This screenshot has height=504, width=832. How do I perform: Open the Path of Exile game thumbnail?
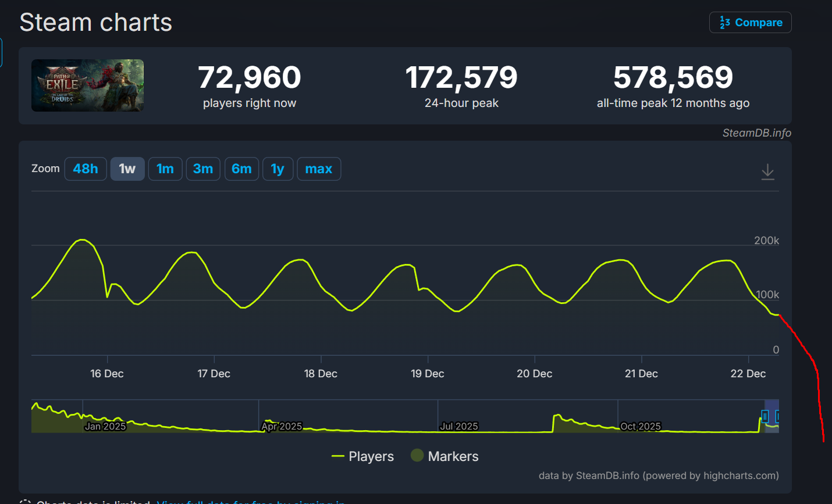pyautogui.click(x=88, y=85)
